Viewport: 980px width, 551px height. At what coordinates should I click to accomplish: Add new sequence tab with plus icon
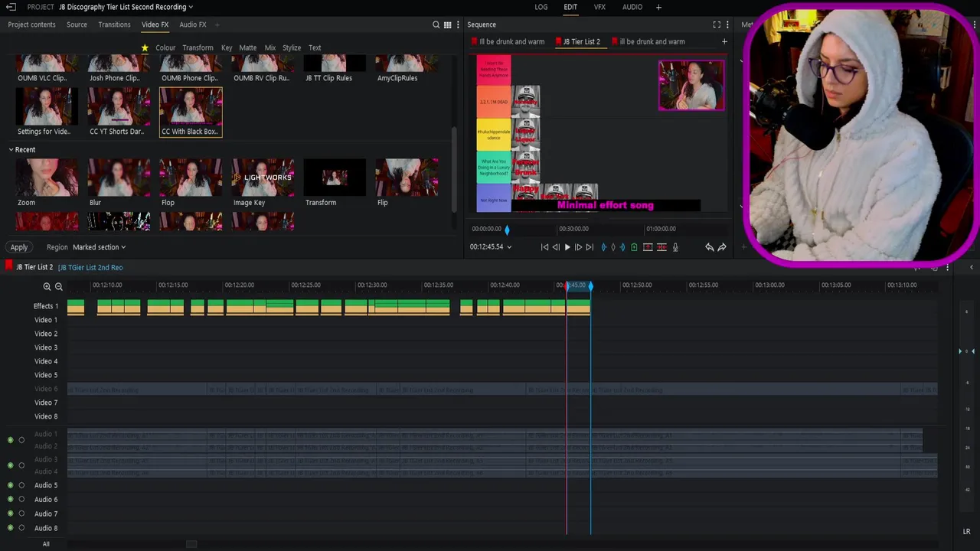click(x=724, y=41)
